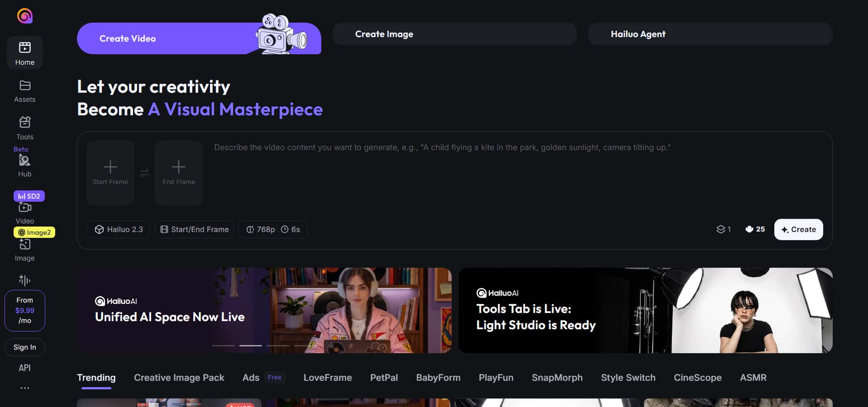
Task: Select the third carousel indicator dash
Action: [x=278, y=345]
